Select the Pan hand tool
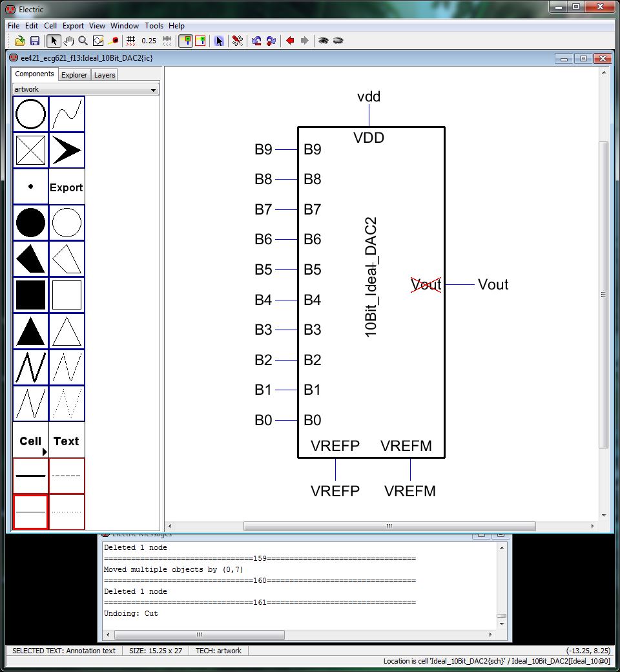 click(69, 41)
